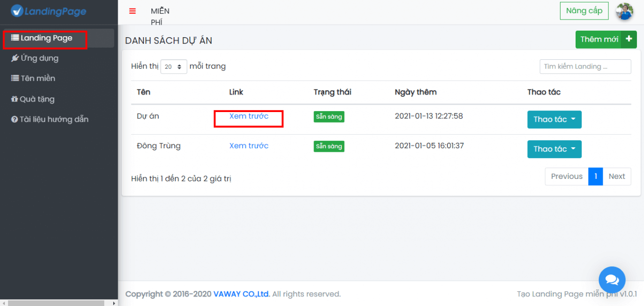Click the user avatar profile picture
This screenshot has width=644, height=306.
pos(624,11)
